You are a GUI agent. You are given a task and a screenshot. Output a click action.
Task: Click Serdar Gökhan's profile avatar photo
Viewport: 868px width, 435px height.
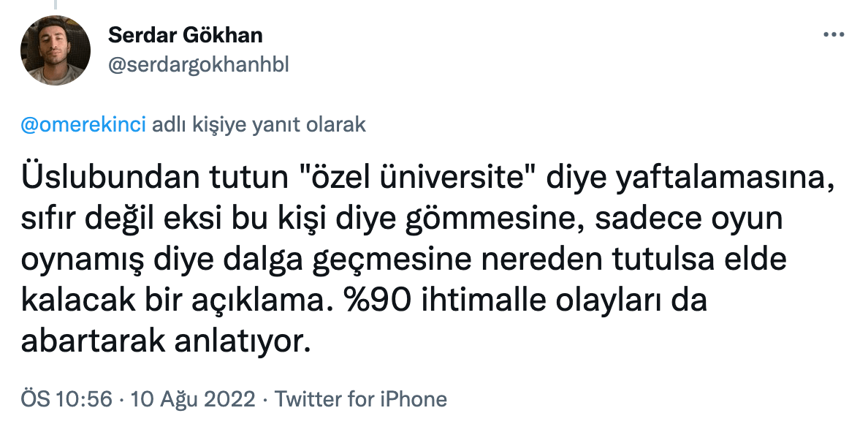click(x=56, y=50)
